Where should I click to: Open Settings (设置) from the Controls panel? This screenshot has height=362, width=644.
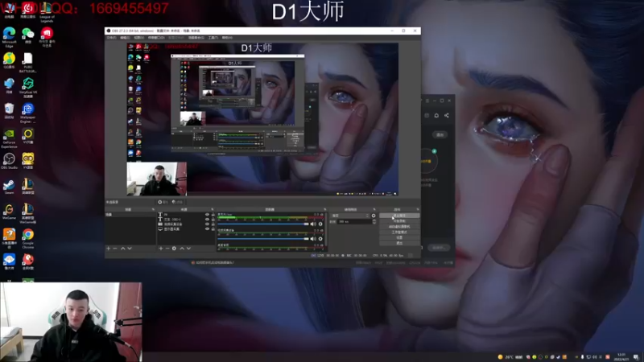coord(399,237)
